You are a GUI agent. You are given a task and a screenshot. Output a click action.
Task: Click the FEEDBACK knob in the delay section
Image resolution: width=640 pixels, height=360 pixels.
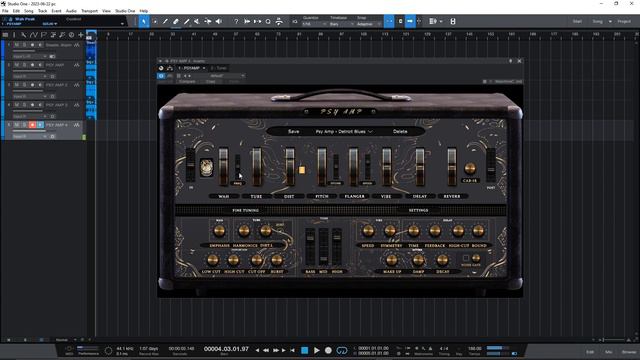pyautogui.click(x=435, y=231)
